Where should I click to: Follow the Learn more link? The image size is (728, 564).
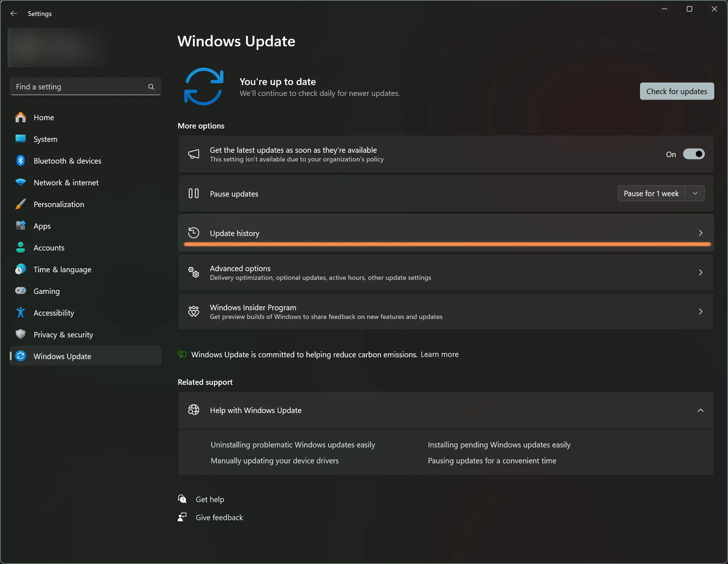pos(440,354)
